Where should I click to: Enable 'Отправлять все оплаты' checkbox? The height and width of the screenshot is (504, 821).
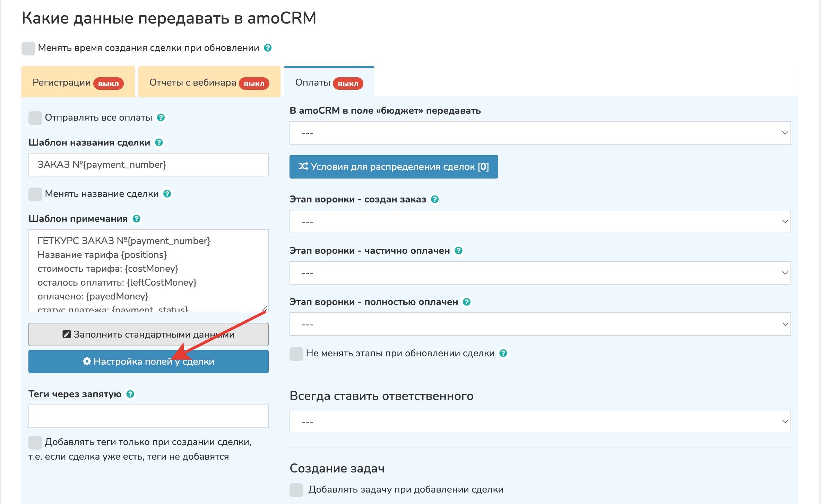35,118
